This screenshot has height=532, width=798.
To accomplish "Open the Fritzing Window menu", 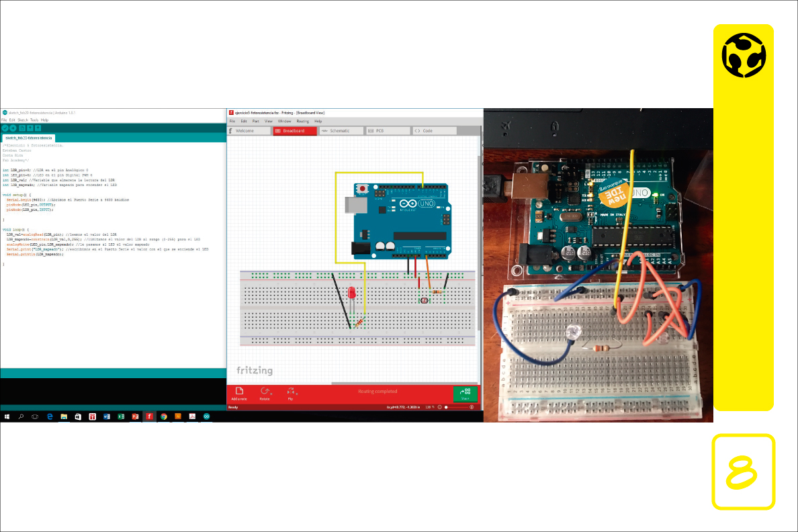I will 285,121.
